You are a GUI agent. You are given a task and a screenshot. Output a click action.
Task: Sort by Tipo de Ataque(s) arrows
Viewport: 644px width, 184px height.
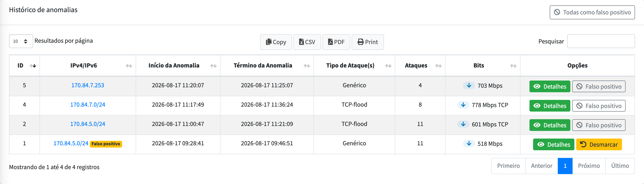388,66
